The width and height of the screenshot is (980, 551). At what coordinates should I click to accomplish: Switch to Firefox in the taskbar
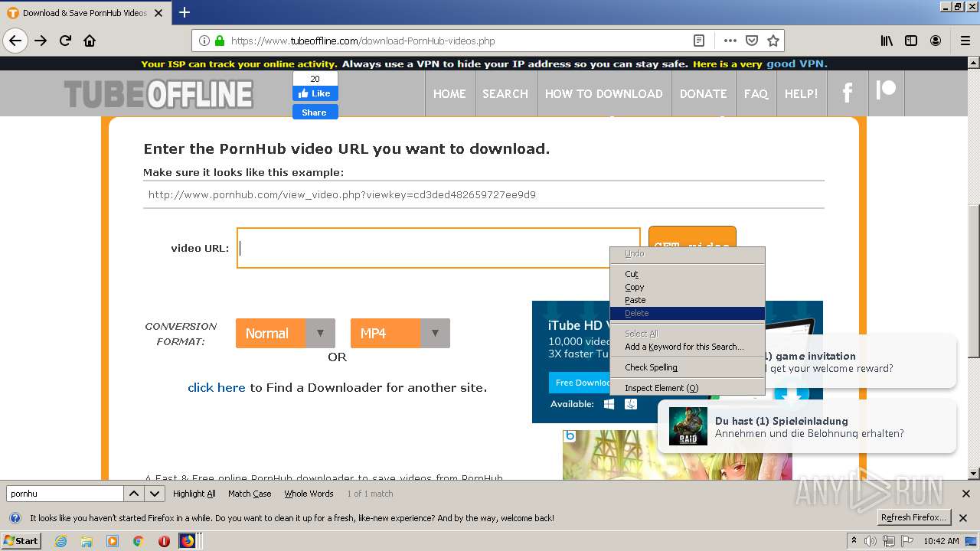point(188,541)
